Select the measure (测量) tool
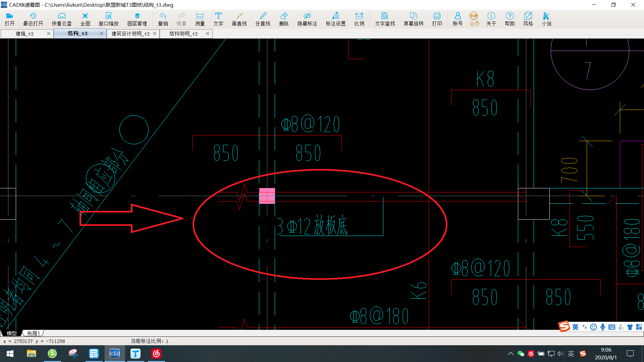644x362 pixels. tap(200, 19)
